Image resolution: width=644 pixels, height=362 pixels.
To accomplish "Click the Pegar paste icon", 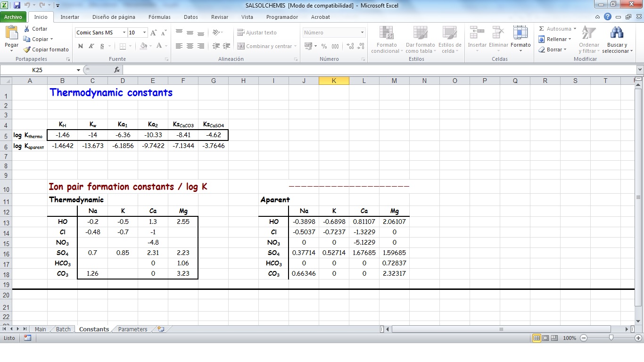I will [x=11, y=33].
